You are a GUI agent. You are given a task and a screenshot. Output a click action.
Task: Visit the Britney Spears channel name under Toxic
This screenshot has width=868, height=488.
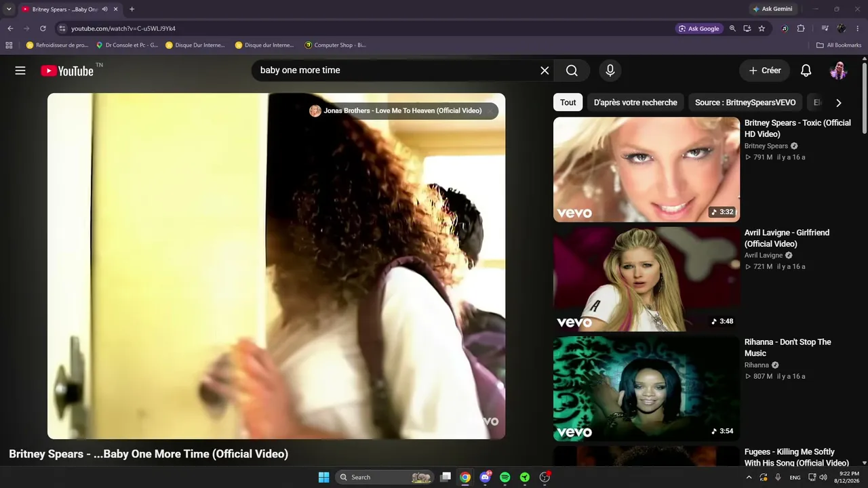click(x=766, y=146)
